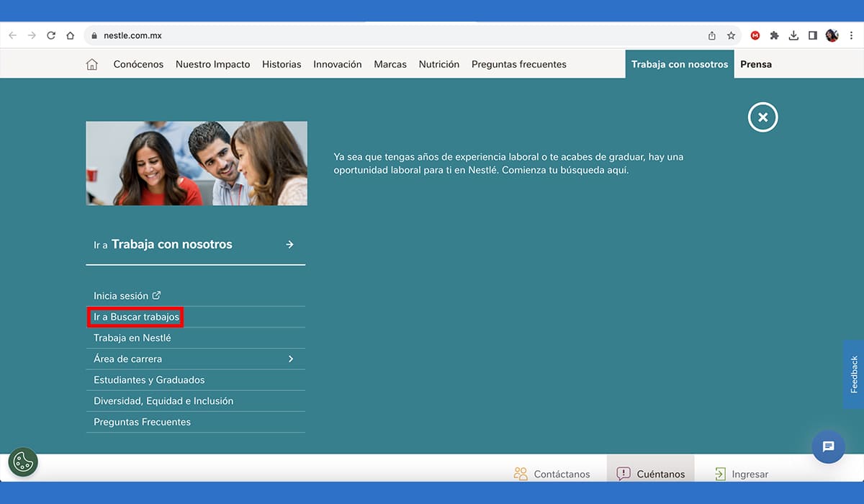Click Ir a Buscar trabajos link

click(136, 317)
